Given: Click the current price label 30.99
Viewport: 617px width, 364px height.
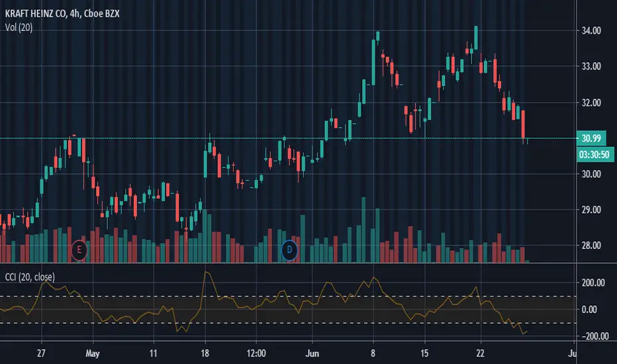Looking at the screenshot, I should (591, 138).
